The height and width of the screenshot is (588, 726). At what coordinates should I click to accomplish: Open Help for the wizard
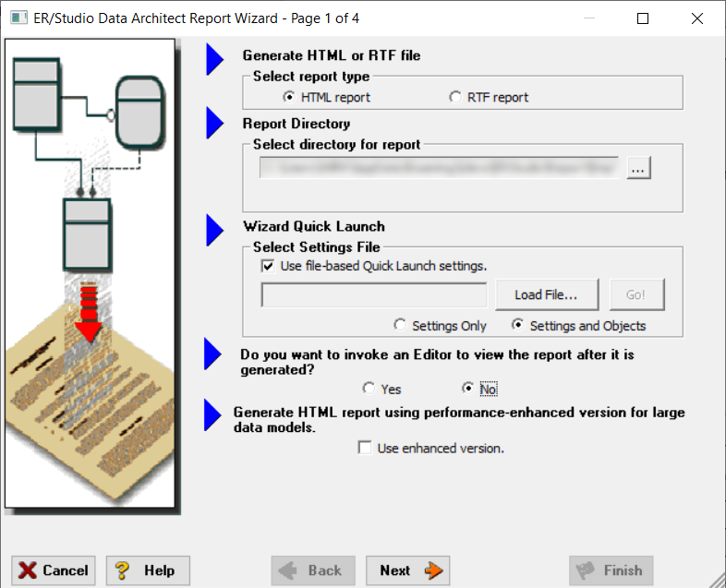coord(148,570)
